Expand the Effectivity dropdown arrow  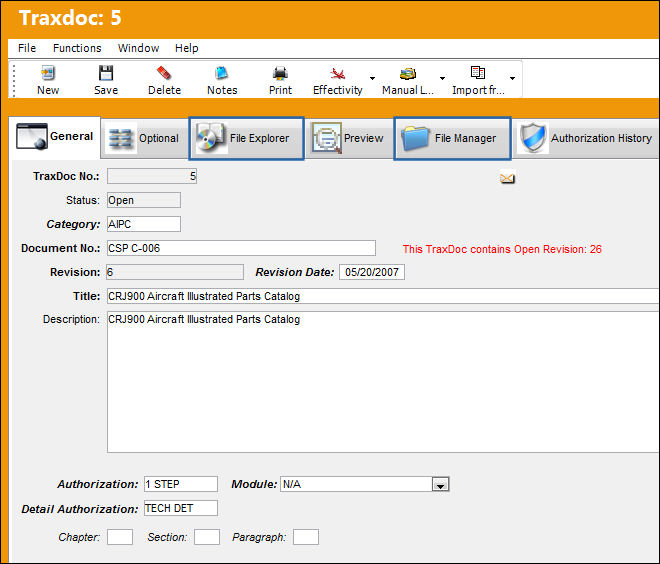(372, 78)
